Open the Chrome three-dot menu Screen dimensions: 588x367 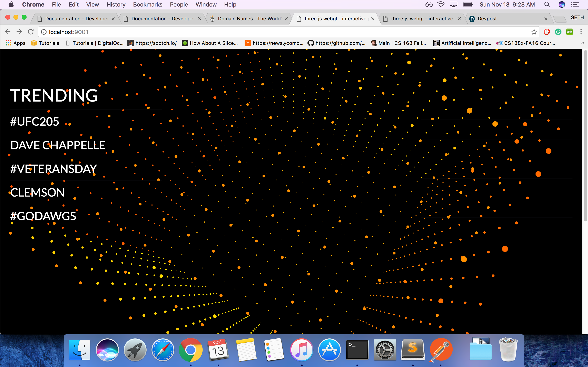(581, 32)
